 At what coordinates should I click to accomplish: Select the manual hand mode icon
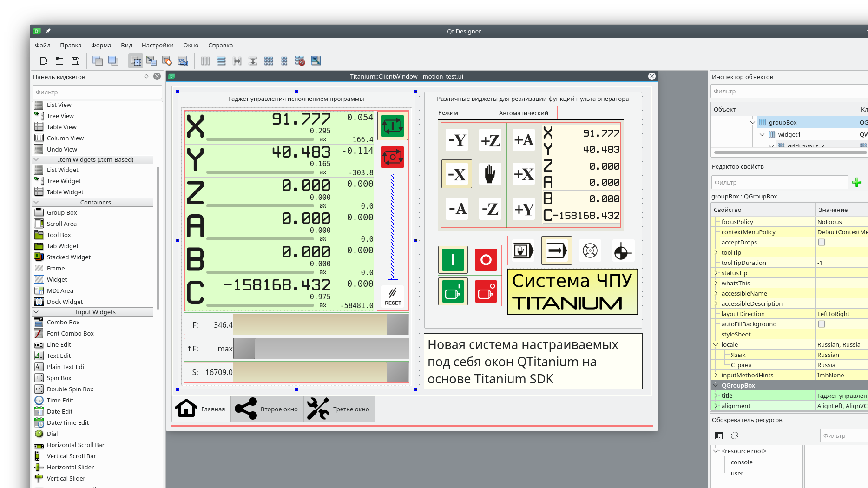(x=523, y=251)
